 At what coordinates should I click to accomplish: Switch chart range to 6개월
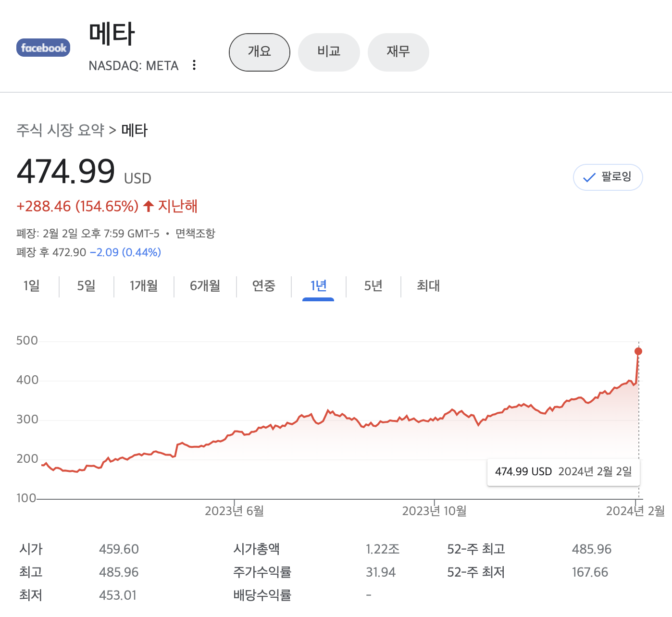coord(205,286)
